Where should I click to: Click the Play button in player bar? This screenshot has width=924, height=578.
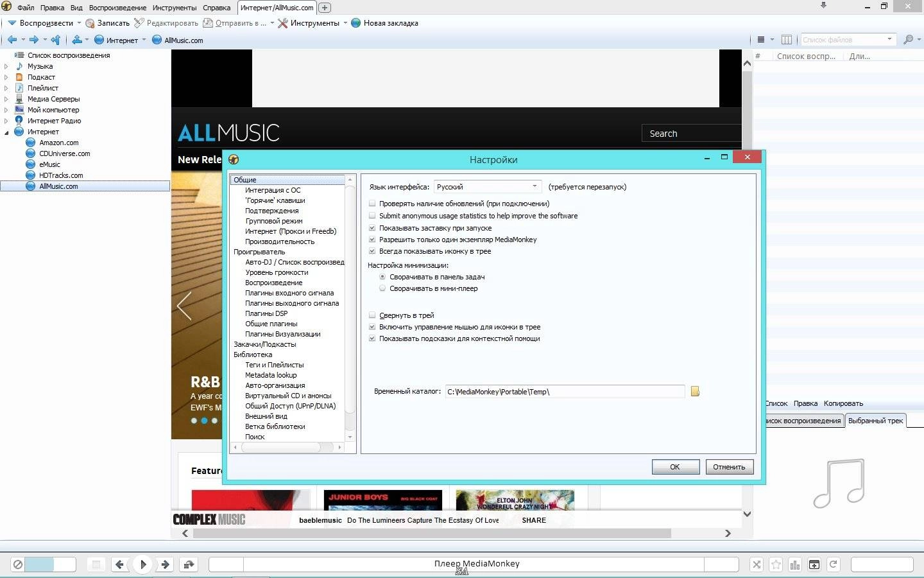(x=142, y=565)
